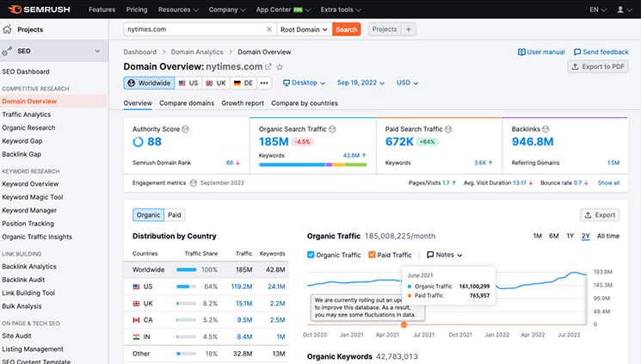This screenshot has width=641, height=364.
Task: Open Traffic Analytics in sidebar
Action: tap(27, 114)
